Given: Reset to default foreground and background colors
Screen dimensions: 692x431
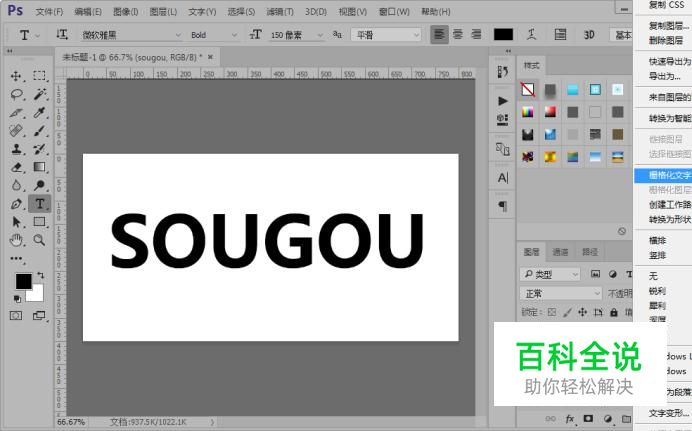Looking at the screenshot, I should point(17,299).
